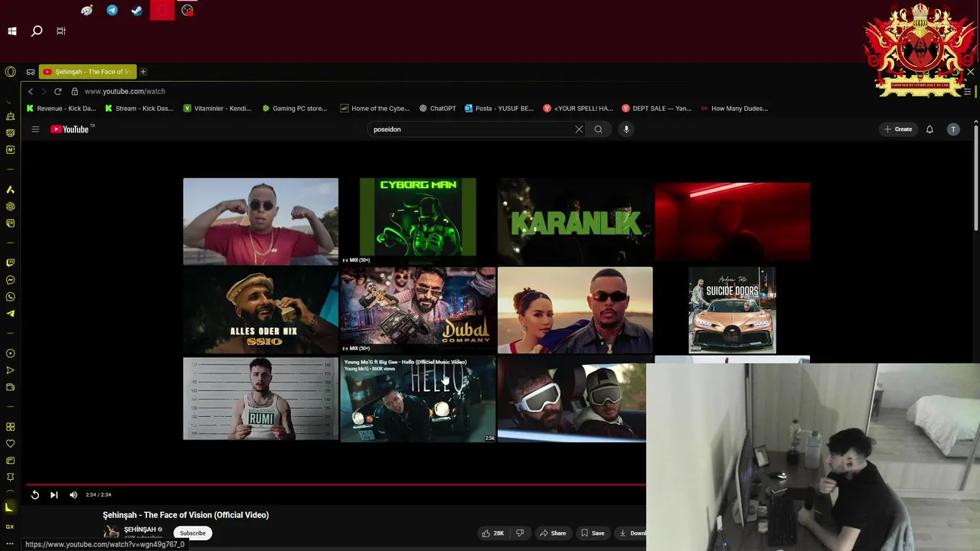Open a new browser tab

pos(143,72)
